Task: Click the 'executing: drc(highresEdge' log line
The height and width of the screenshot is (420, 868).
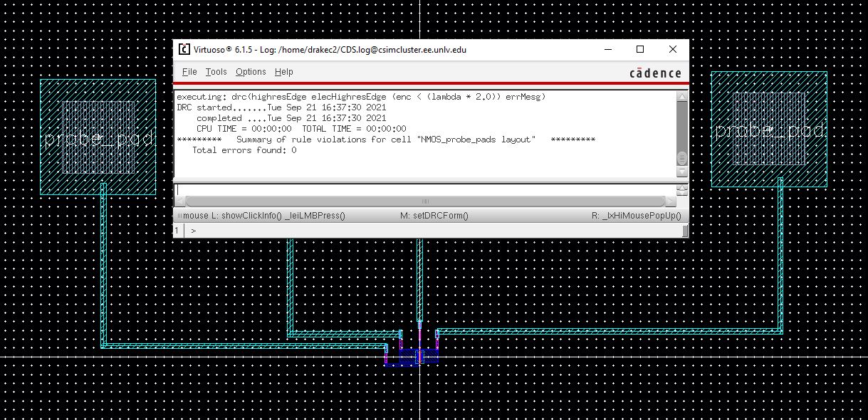Action: pos(361,97)
